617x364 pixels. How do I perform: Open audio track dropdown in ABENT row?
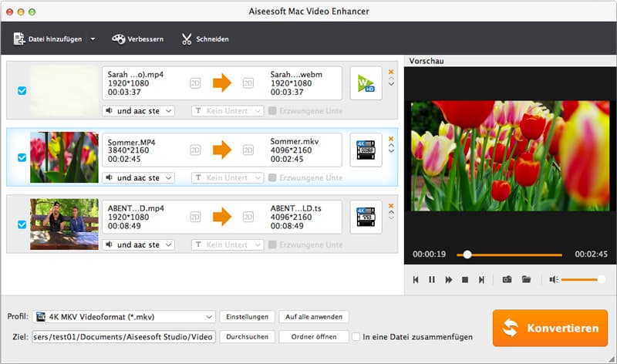pos(138,244)
